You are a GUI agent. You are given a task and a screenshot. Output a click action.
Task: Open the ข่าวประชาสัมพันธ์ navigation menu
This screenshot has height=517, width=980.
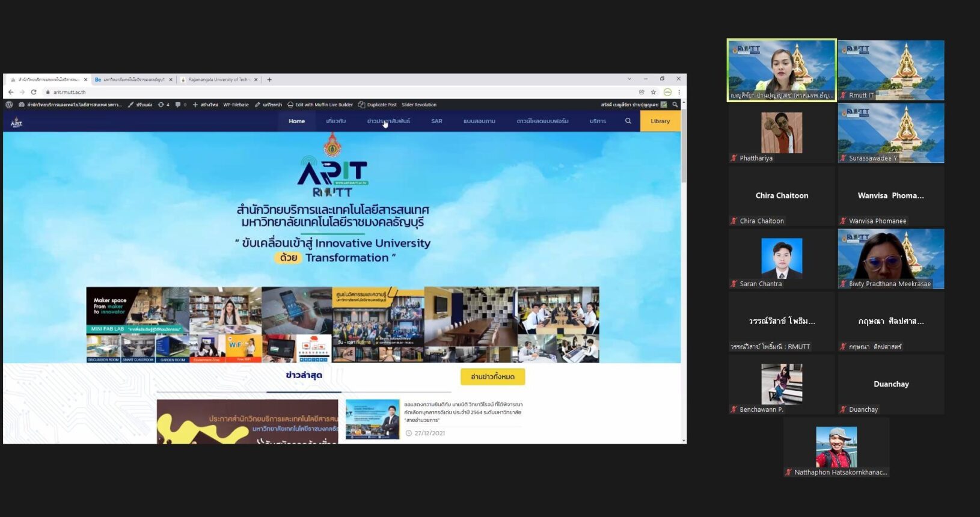[388, 121]
